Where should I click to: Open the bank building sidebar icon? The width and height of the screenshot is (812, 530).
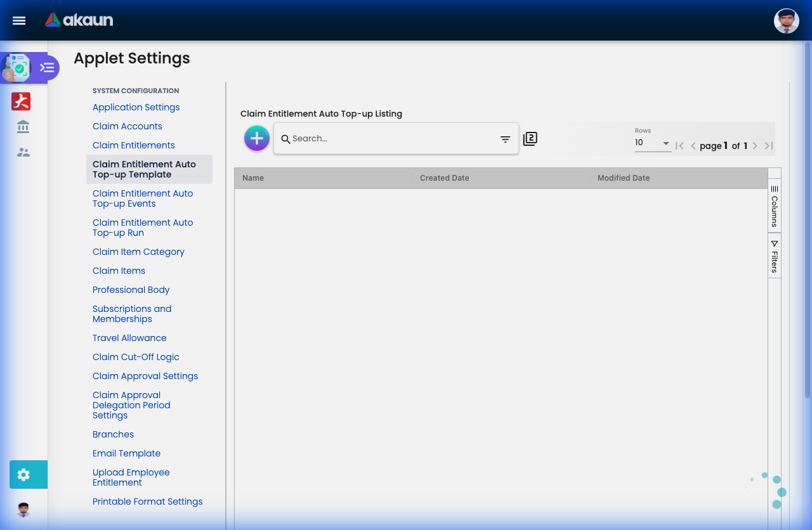click(23, 127)
